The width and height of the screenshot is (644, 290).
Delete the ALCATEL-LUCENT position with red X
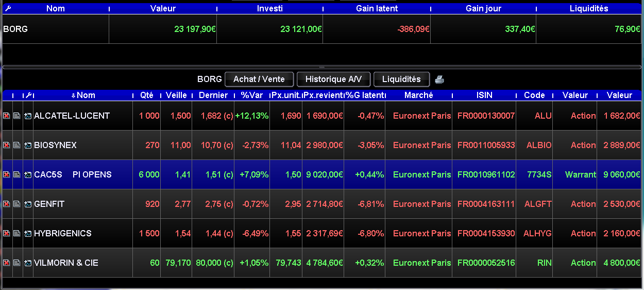(7, 116)
